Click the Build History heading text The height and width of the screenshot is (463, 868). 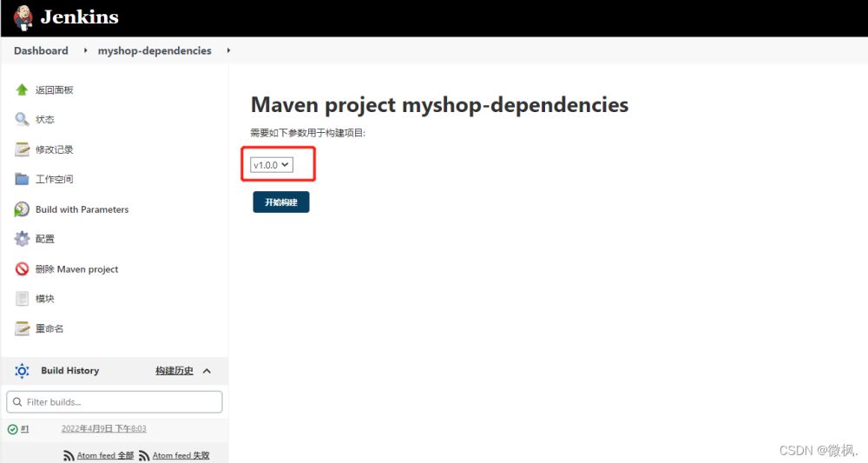coord(69,371)
